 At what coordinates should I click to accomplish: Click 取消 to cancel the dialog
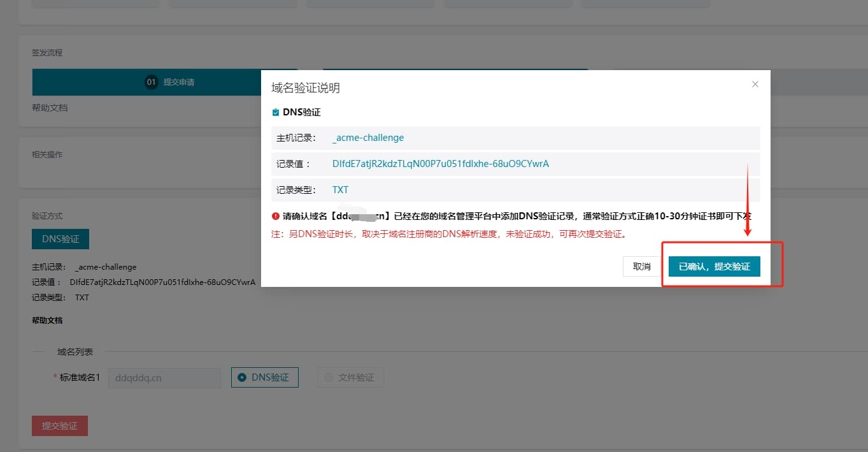coord(641,266)
